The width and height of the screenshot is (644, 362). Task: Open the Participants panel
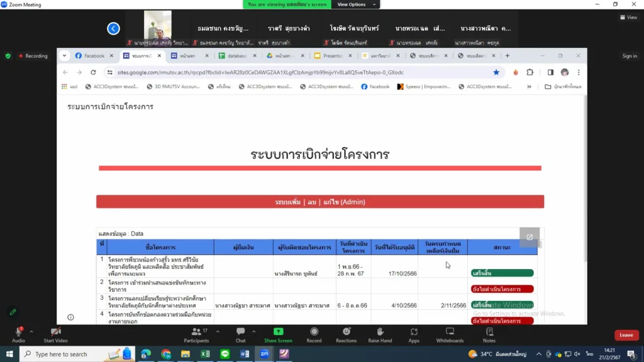coord(196,334)
